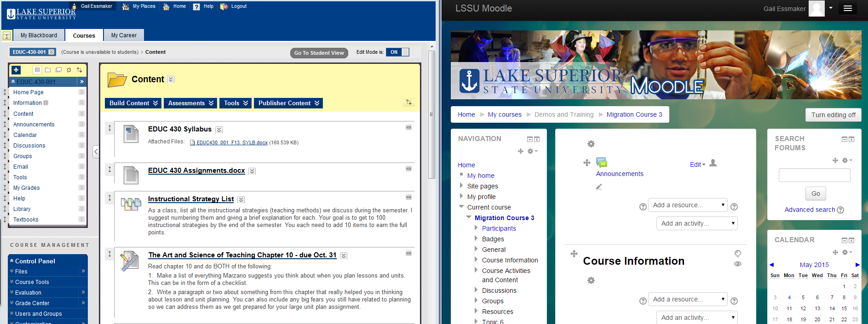Click the Go To Student View button
This screenshot has height=324, width=868.
click(x=319, y=53)
